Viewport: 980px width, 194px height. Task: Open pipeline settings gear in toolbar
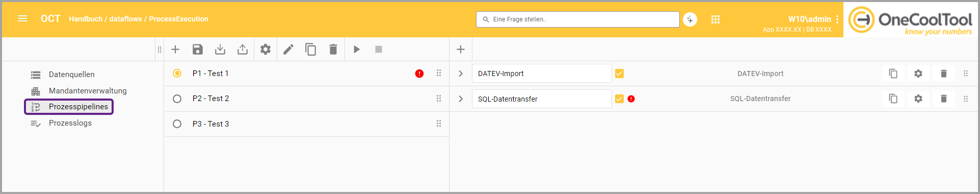[x=266, y=50]
